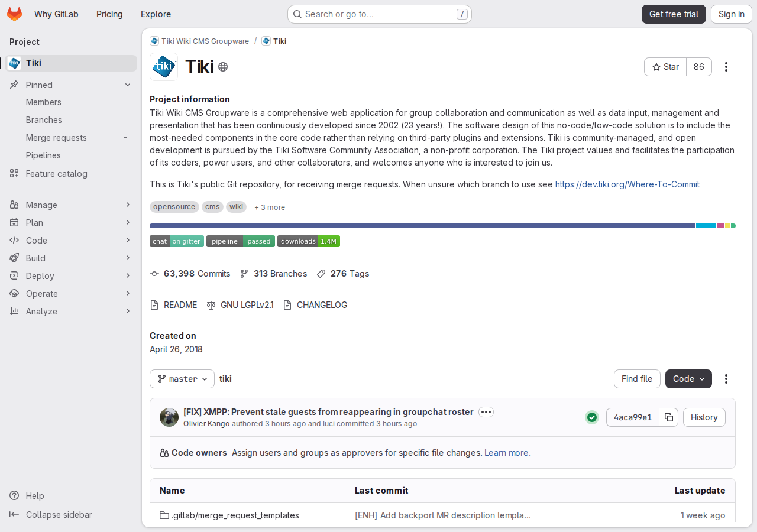Expand the Deploy sidebar section
The width and height of the screenshot is (757, 532).
pos(71,276)
